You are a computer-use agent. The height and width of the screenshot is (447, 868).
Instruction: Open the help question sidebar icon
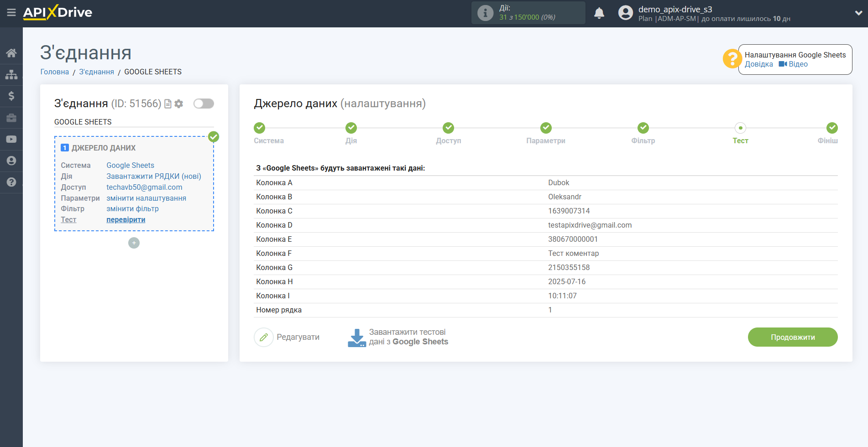click(11, 182)
